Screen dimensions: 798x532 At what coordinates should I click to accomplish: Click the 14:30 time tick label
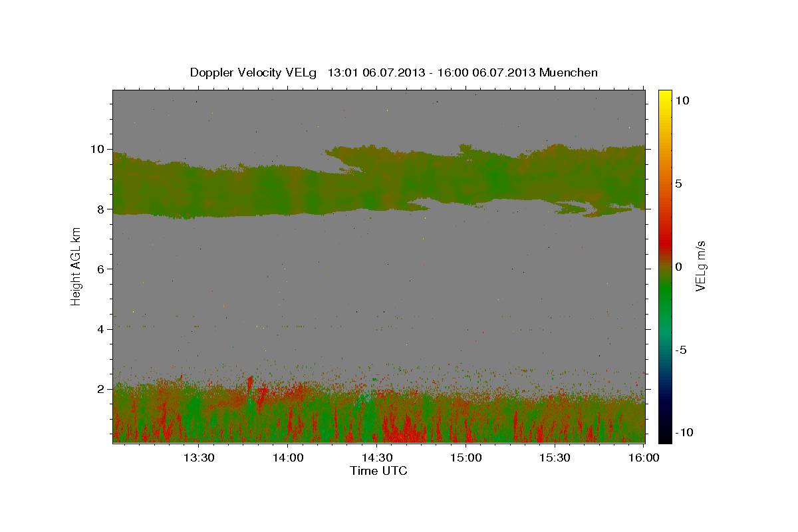point(376,458)
